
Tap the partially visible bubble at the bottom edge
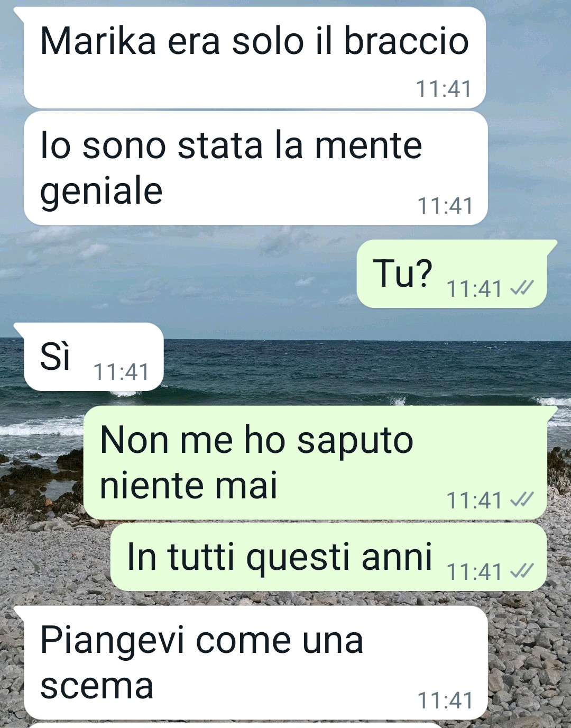(233, 725)
